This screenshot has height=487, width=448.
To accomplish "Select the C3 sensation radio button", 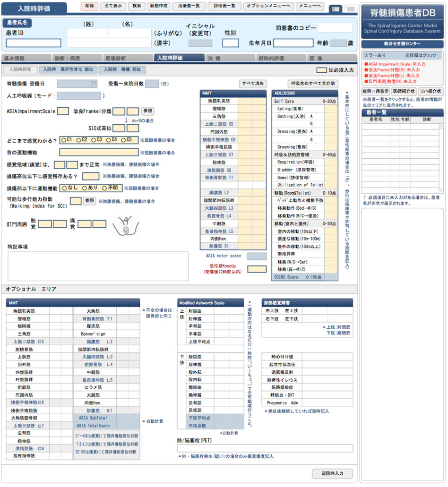I will click(95, 140).
